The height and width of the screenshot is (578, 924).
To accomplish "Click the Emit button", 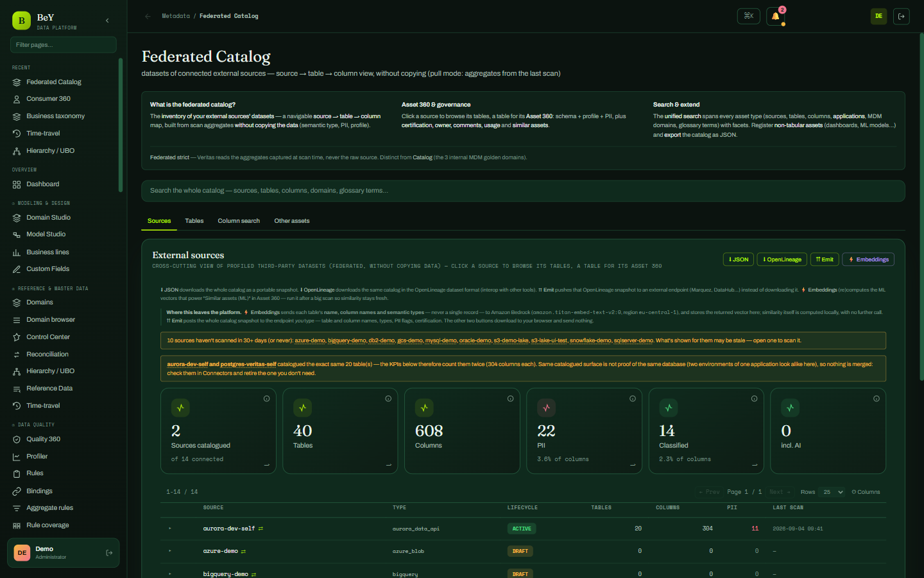I will click(x=825, y=259).
